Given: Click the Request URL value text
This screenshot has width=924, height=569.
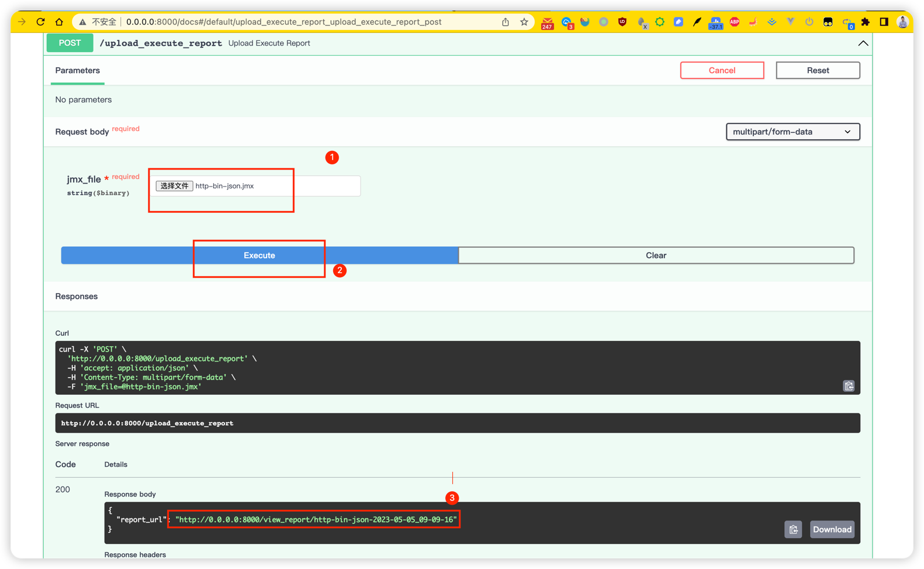Looking at the screenshot, I should coord(147,423).
